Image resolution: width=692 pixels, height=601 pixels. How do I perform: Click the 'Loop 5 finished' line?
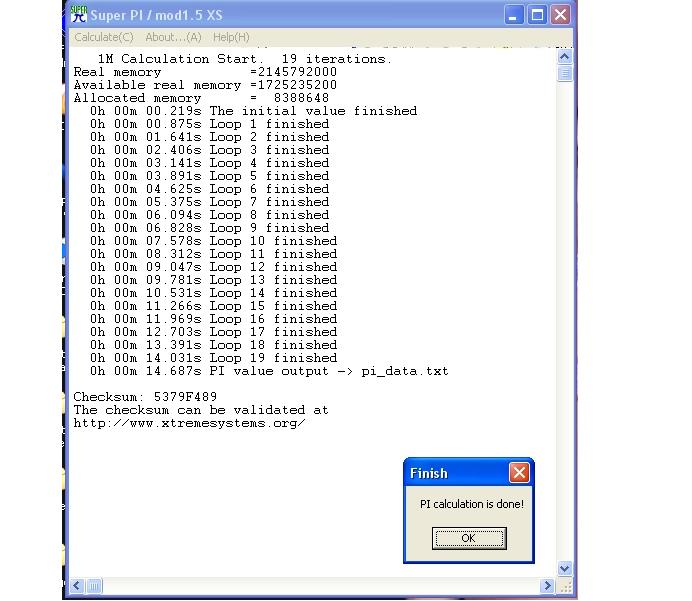[210, 176]
